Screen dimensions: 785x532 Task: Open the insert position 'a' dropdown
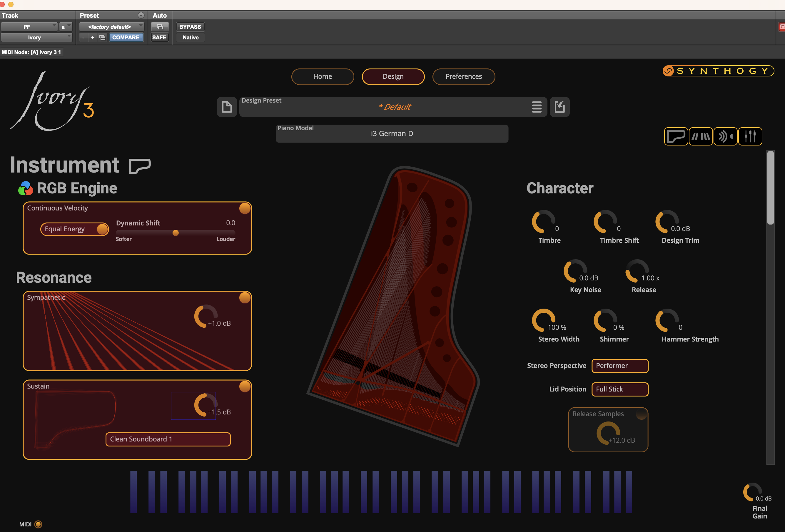click(66, 27)
